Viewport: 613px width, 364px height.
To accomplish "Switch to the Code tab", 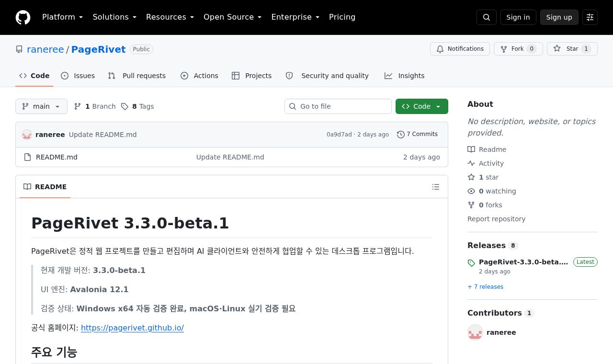I will click(x=34, y=76).
